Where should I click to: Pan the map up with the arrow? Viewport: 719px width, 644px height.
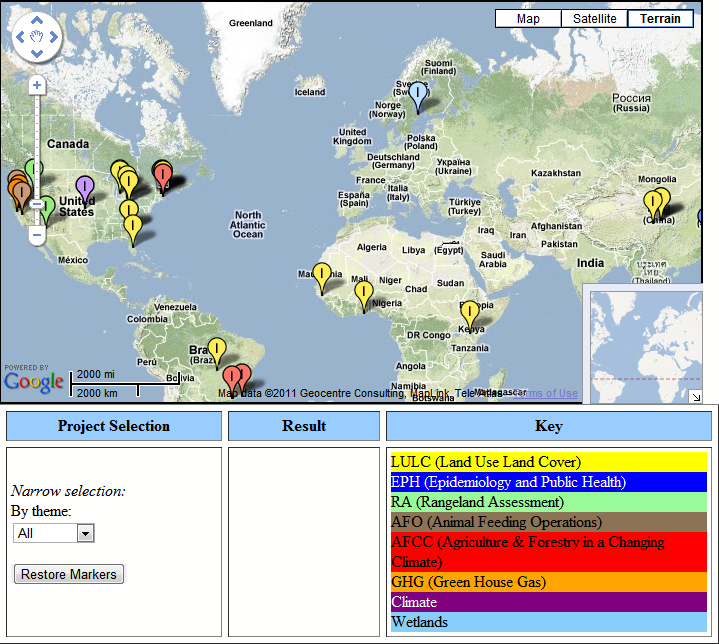tap(37, 20)
